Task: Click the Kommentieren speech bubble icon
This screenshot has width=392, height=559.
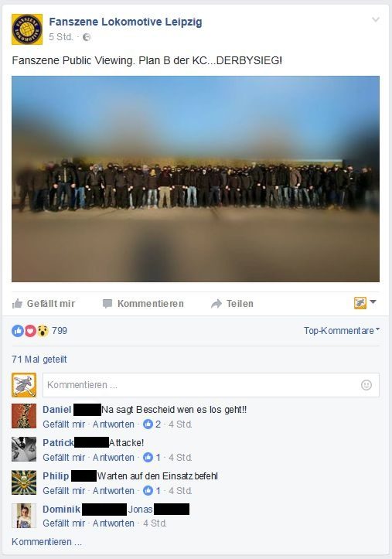Action: click(x=107, y=304)
